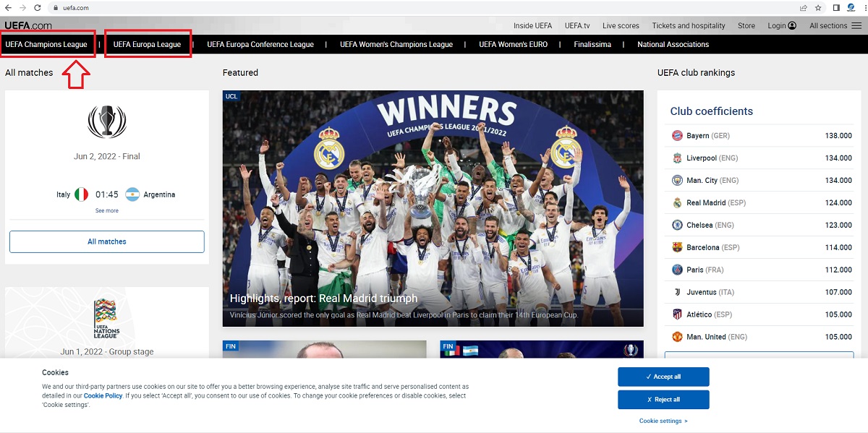This screenshot has height=433, width=868.
Task: Open the Chrome profile avatar
Action: (851, 7)
